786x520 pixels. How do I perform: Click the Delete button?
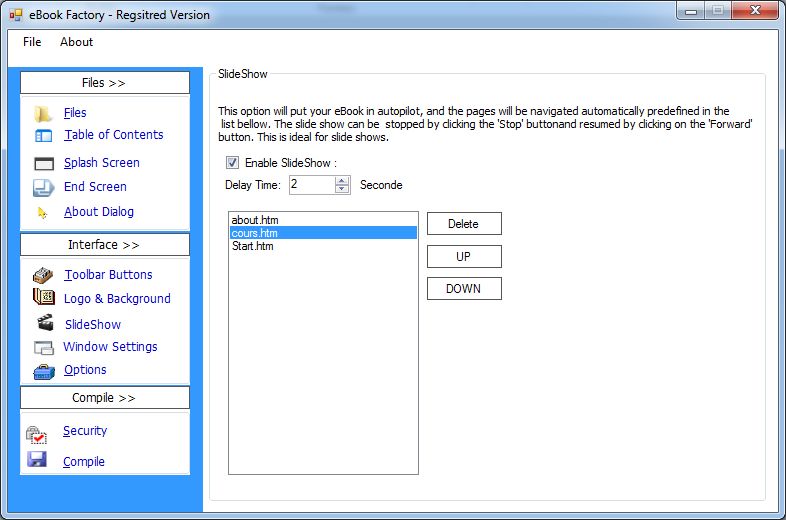point(464,224)
